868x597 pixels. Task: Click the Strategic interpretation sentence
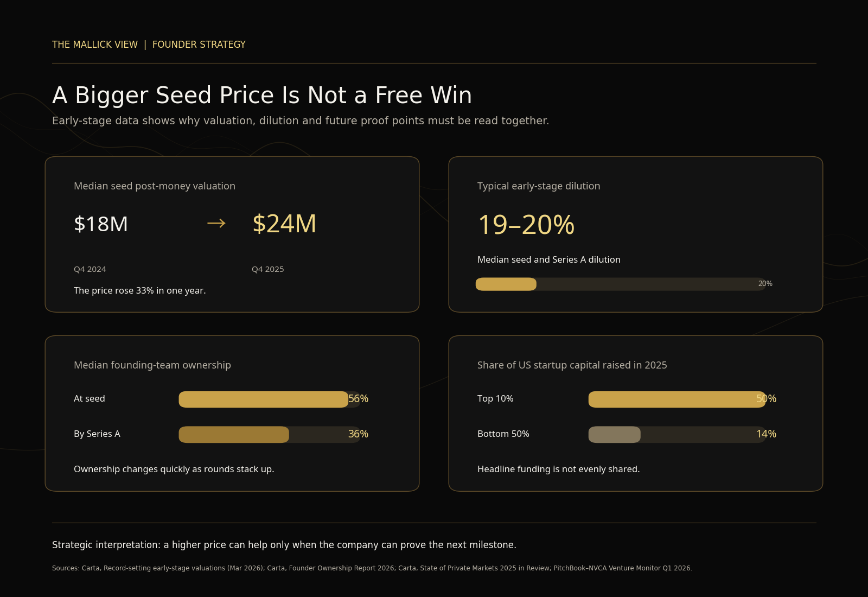[x=284, y=545]
